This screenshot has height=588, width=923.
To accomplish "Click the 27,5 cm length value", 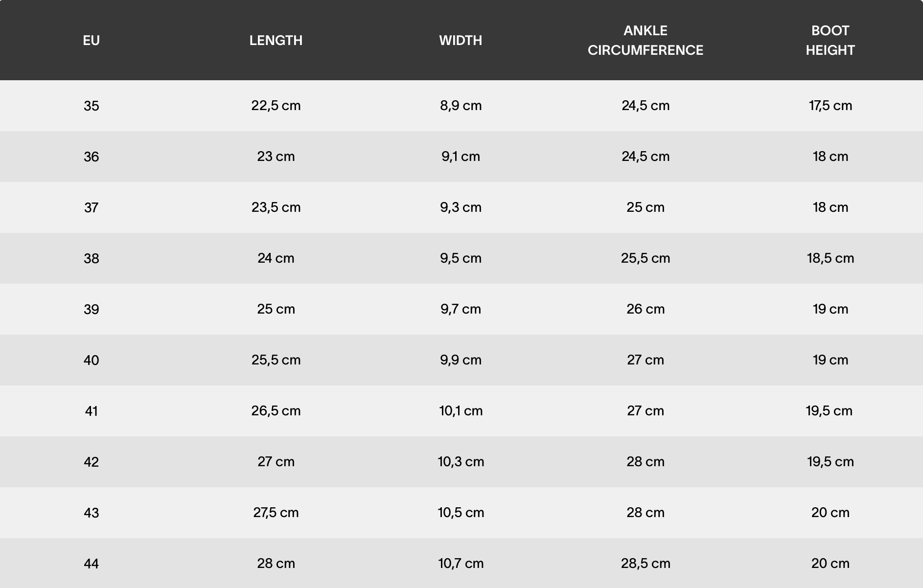I will (276, 513).
